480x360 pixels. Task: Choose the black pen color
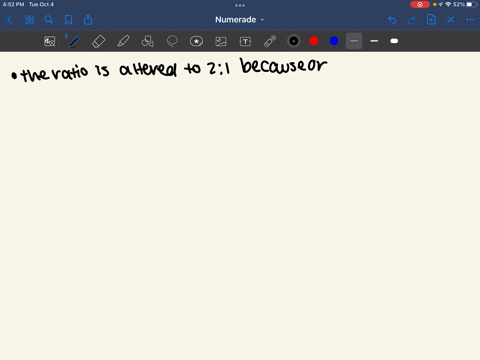(294, 41)
